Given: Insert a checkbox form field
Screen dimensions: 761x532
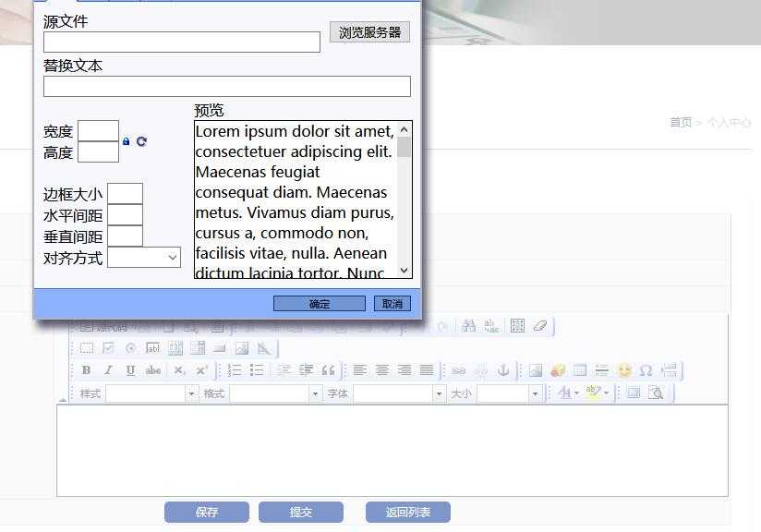Looking at the screenshot, I should pos(109,348).
